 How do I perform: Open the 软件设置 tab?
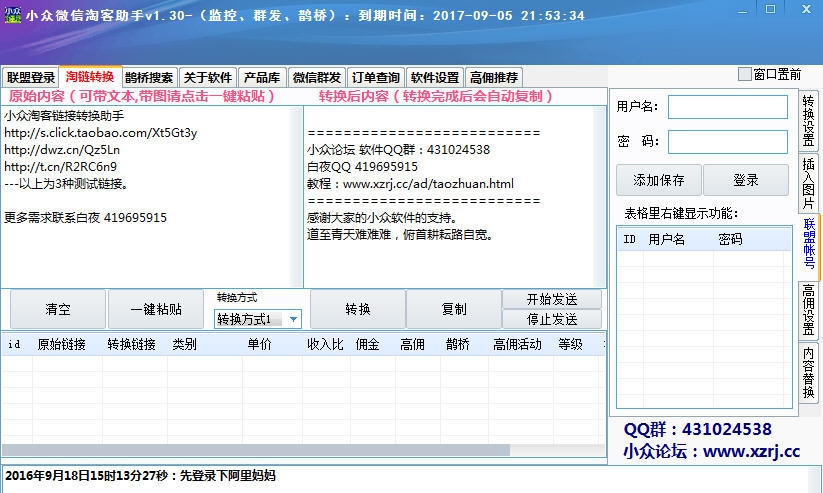pos(435,78)
